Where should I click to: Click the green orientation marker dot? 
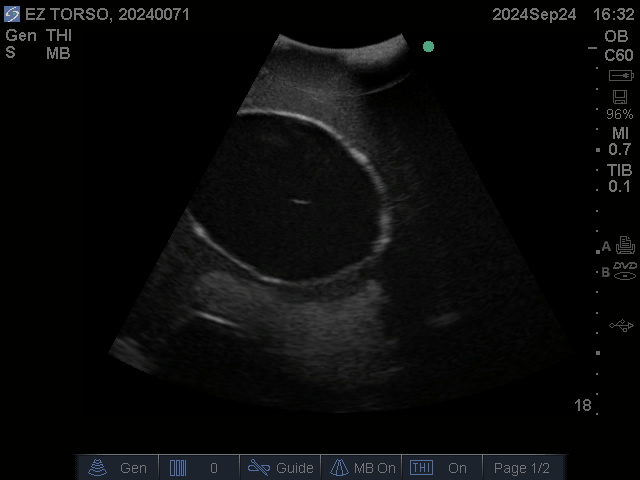428,47
